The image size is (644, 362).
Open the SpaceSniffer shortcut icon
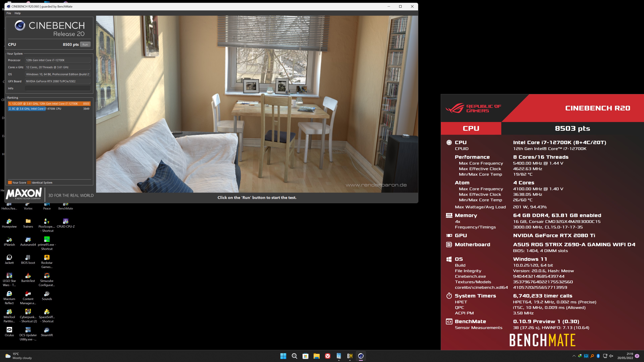tap(47, 316)
